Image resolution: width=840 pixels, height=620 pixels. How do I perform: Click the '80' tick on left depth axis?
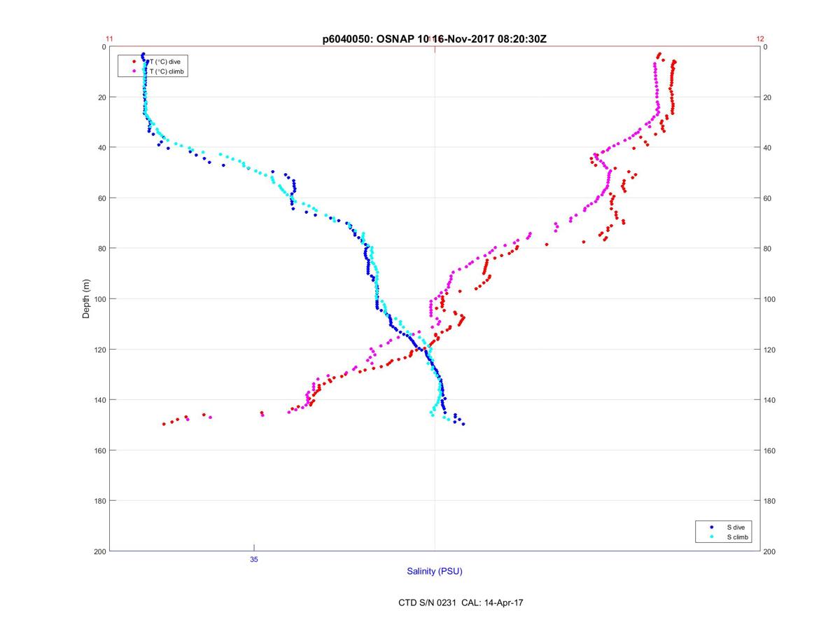coord(102,249)
